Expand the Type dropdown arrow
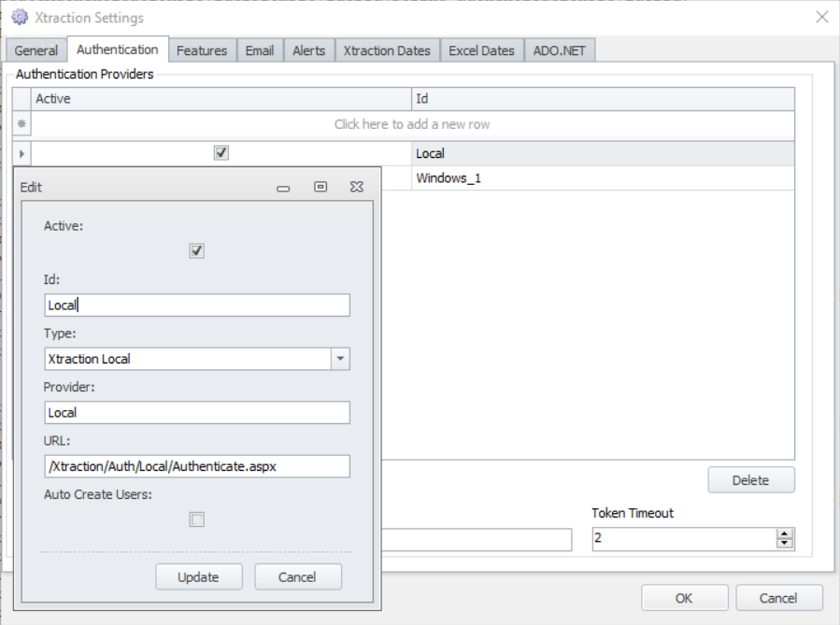Viewport: 840px width, 625px height. pos(340,359)
